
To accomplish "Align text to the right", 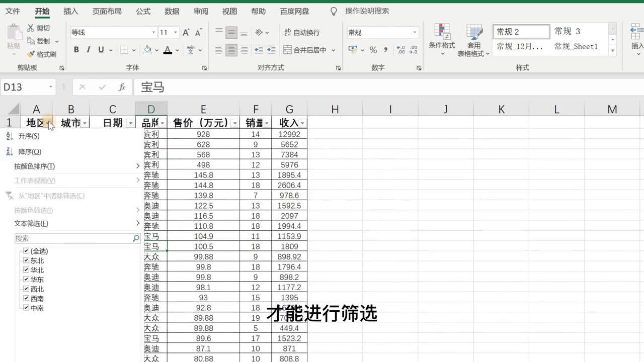I will [x=244, y=50].
